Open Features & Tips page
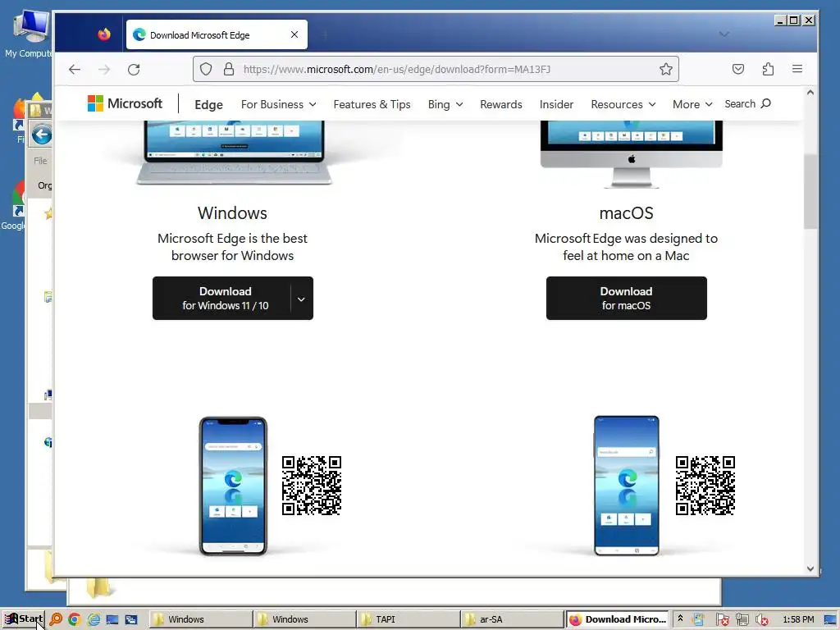 [372, 104]
